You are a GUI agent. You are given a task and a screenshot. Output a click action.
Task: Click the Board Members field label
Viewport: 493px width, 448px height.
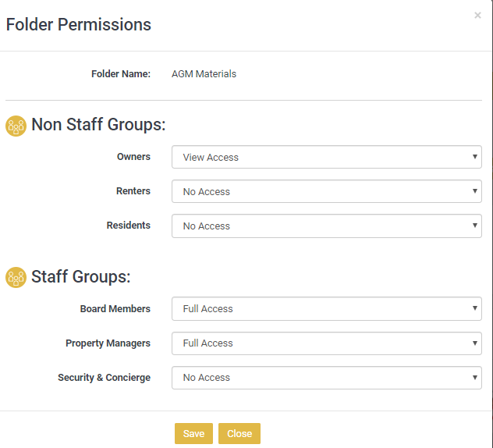(115, 308)
